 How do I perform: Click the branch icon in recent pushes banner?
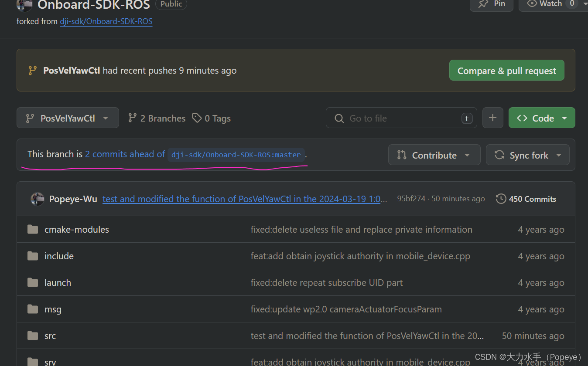[x=32, y=70]
